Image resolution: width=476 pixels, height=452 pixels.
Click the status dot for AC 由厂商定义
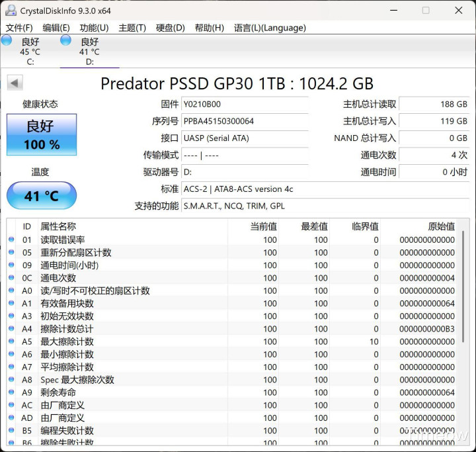(11, 405)
